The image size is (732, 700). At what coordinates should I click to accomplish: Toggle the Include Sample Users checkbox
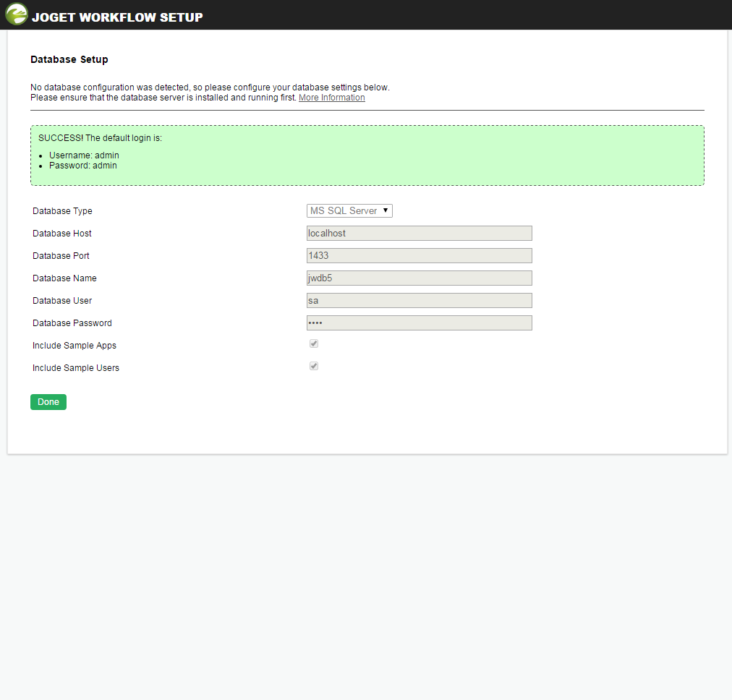tap(314, 366)
